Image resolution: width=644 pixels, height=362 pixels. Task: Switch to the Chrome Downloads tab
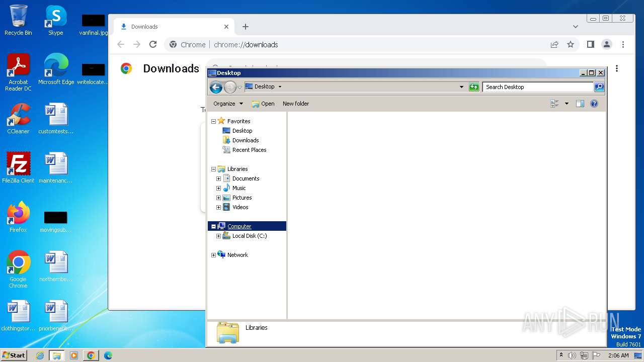point(174,27)
